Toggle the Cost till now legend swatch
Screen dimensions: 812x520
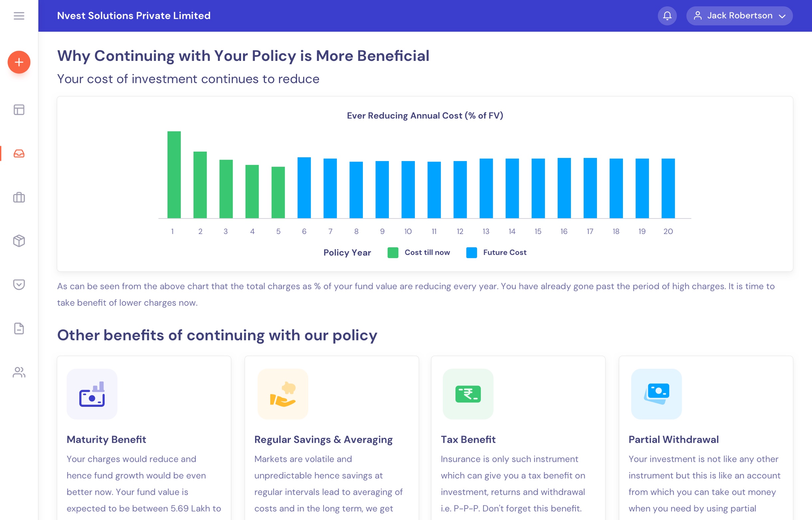coord(393,253)
